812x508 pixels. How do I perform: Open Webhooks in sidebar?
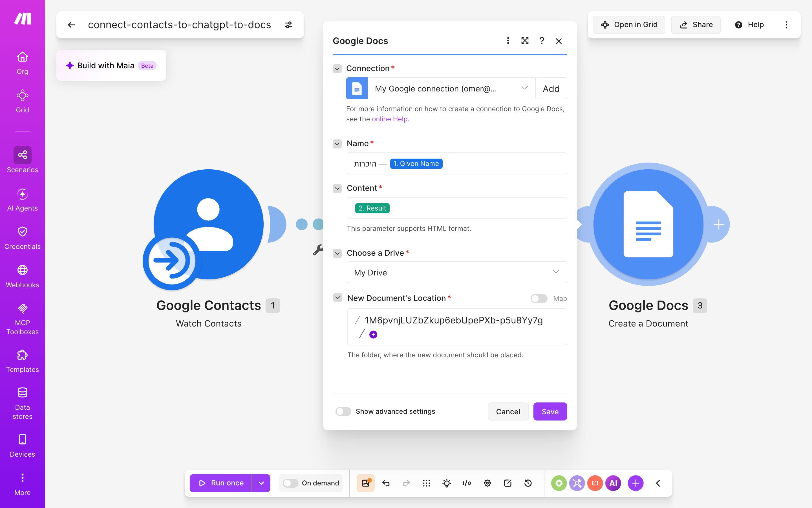(x=23, y=276)
